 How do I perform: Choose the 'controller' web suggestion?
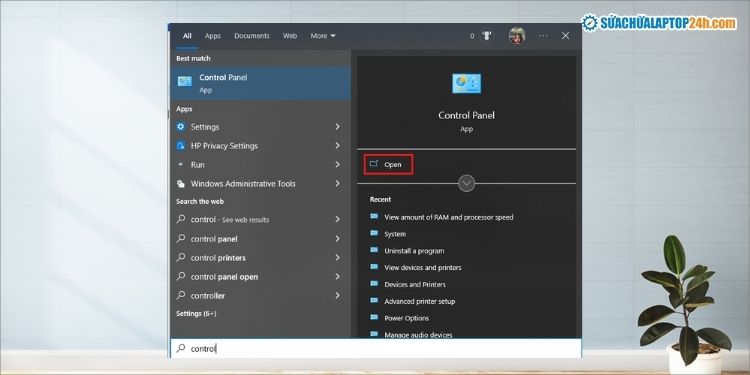(260, 296)
